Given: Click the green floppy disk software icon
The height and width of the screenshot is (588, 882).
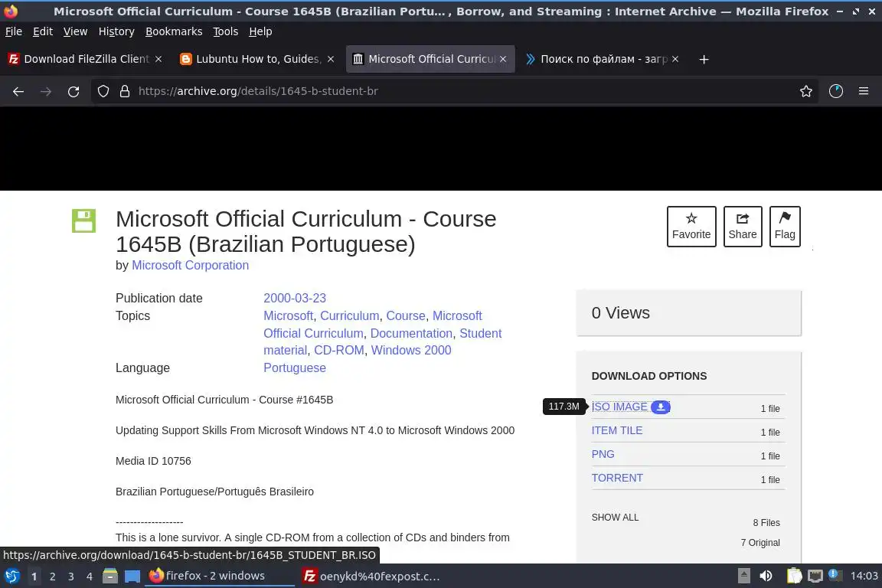Looking at the screenshot, I should click(x=83, y=220).
